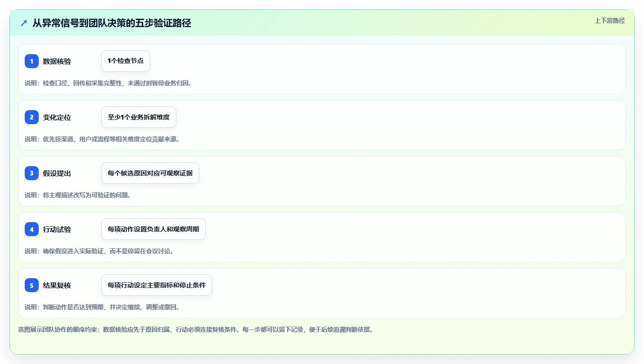Click the step 2 number badge

(32, 117)
